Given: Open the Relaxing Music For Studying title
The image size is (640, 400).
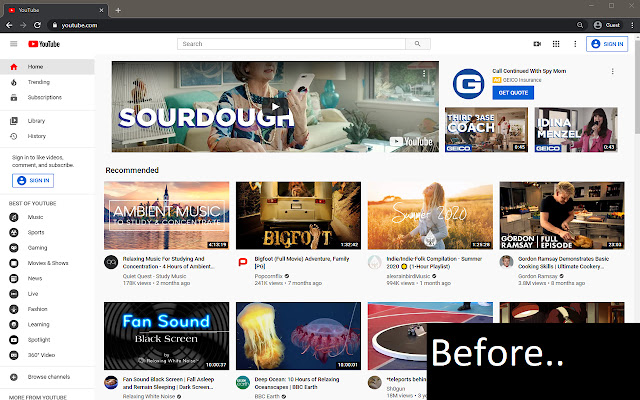Looking at the screenshot, I should pyautogui.click(x=169, y=262).
